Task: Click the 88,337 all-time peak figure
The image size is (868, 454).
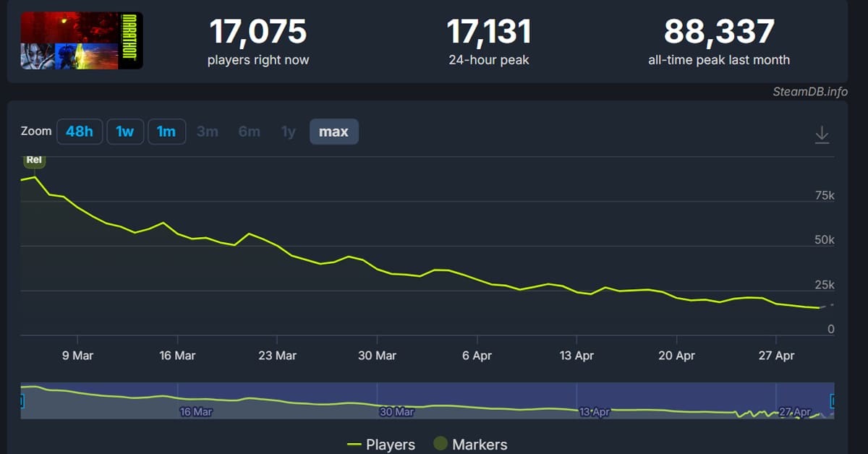Action: (x=719, y=32)
